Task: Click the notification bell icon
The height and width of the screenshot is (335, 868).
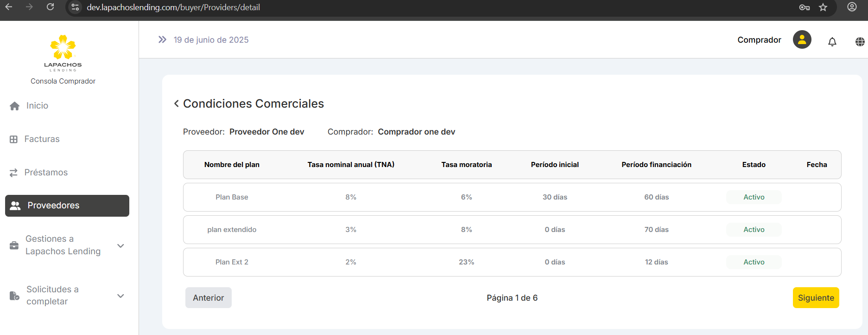Action: [832, 42]
